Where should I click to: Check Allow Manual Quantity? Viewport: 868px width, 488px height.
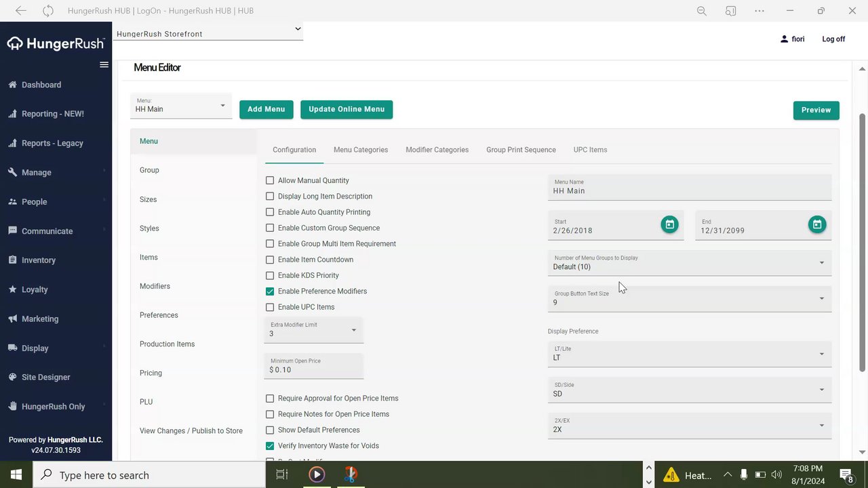tap(270, 180)
